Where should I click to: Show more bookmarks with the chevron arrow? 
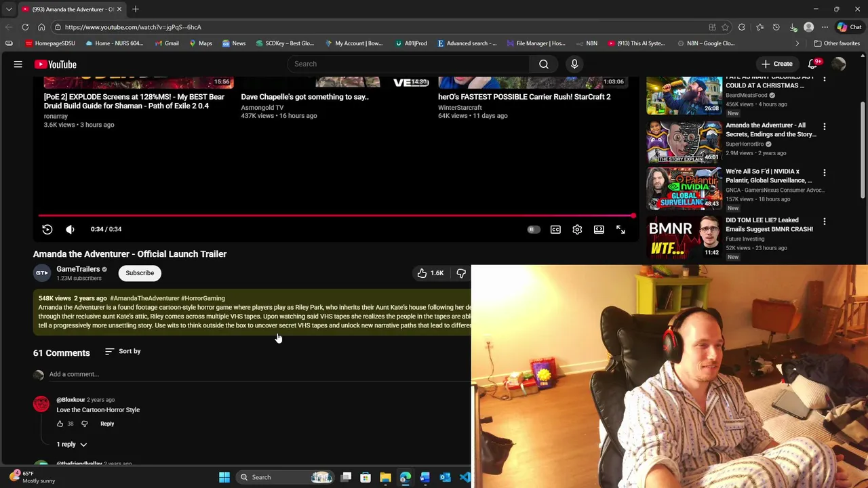797,43
